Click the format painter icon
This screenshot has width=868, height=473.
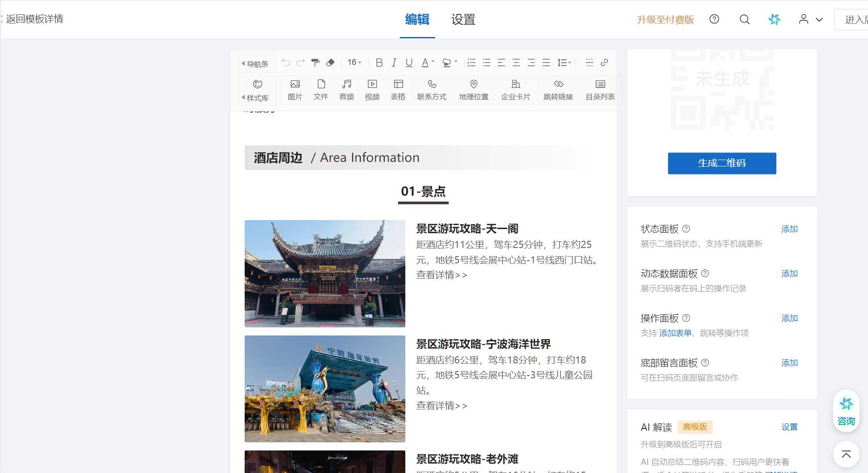click(x=316, y=63)
